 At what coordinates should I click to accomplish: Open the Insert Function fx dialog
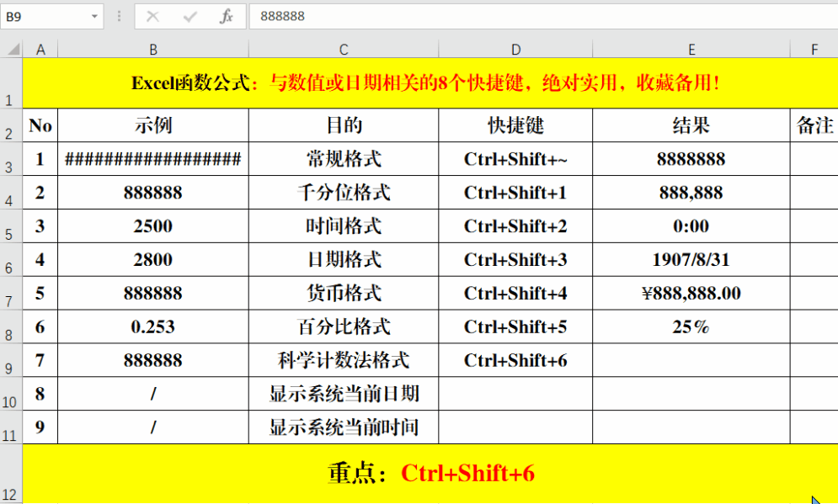[227, 17]
